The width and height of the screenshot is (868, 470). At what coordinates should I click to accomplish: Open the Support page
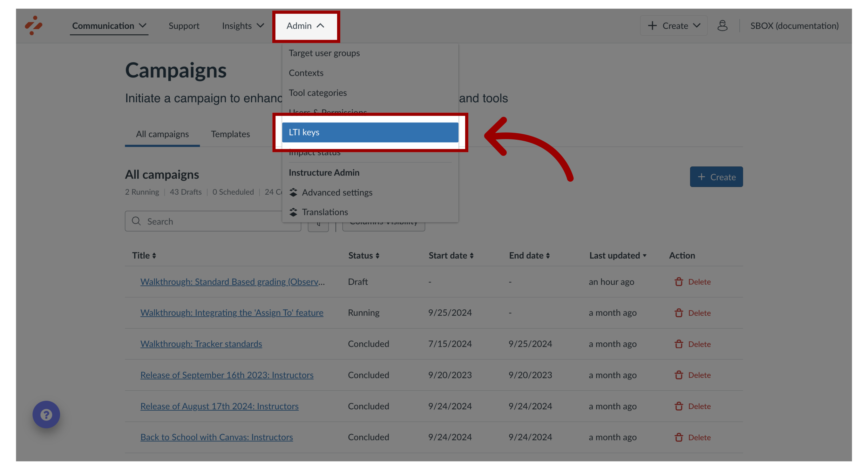(184, 26)
